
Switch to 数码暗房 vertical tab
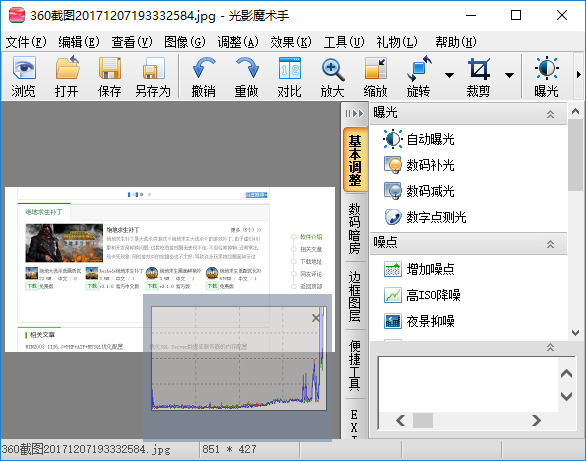click(355, 229)
